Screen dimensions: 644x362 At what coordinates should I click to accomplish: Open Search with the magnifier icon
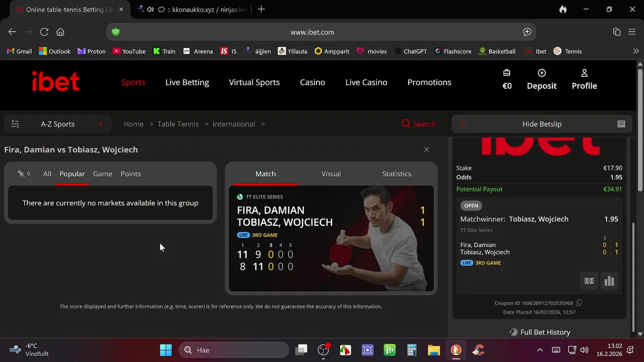pyautogui.click(x=406, y=124)
